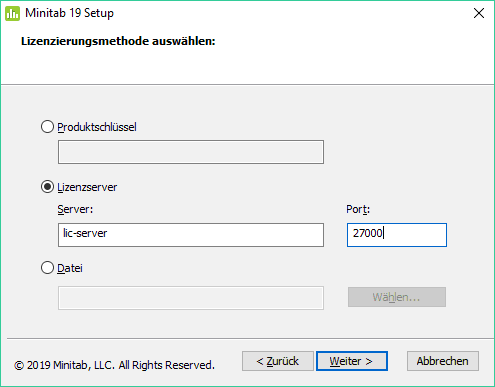
Task: Proceed with the Weiter button
Action: click(x=352, y=361)
